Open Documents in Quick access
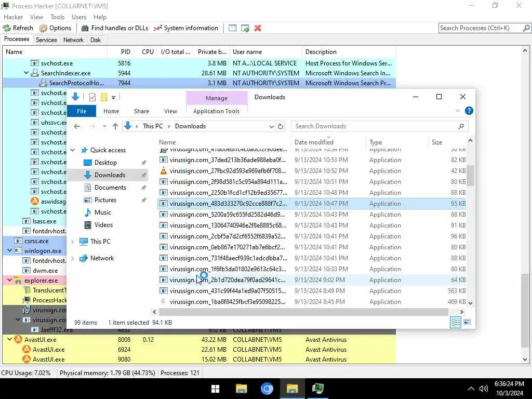The height and width of the screenshot is (399, 532). [110, 187]
